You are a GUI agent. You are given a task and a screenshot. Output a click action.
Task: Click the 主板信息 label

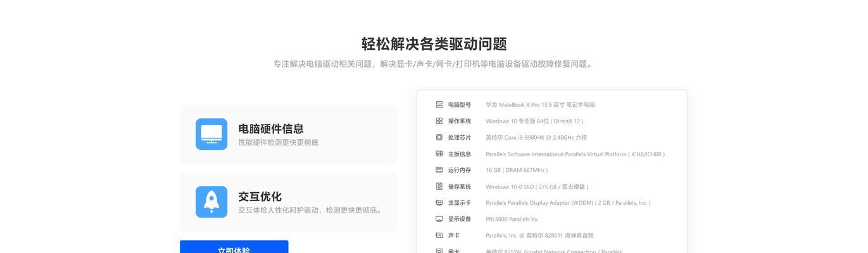460,154
